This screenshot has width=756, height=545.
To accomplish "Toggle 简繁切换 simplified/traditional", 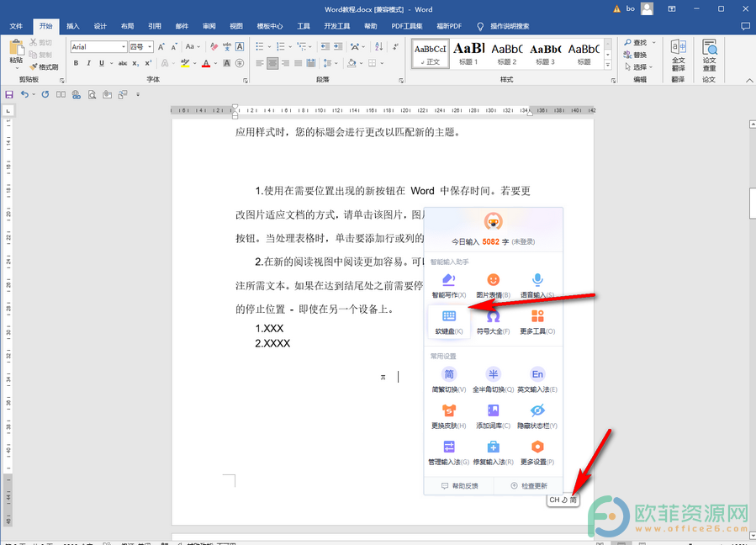I will tap(449, 380).
